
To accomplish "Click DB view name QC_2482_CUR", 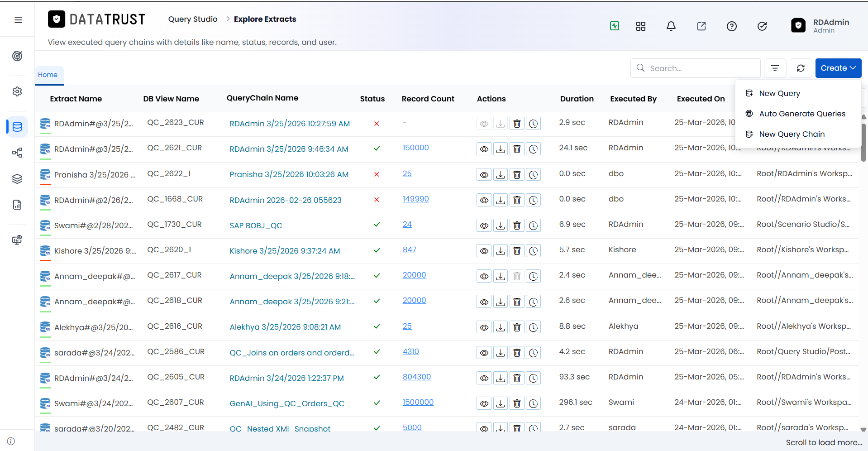I will coord(176,427).
